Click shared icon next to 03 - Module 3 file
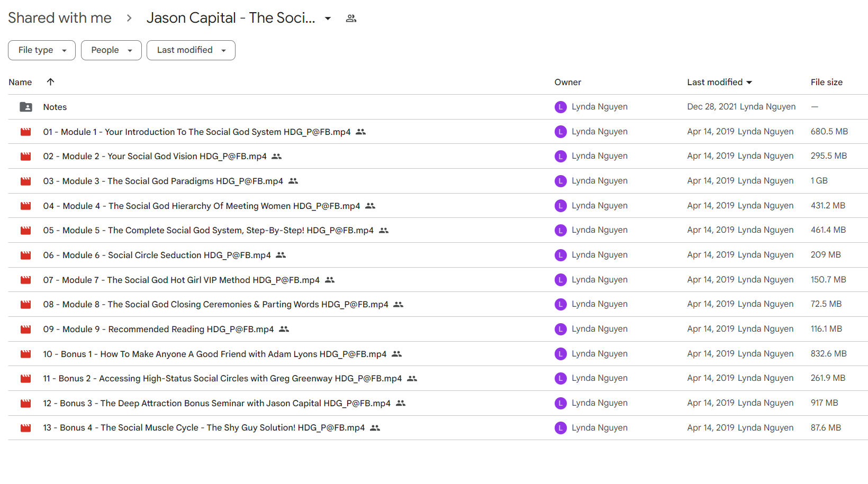 293,181
